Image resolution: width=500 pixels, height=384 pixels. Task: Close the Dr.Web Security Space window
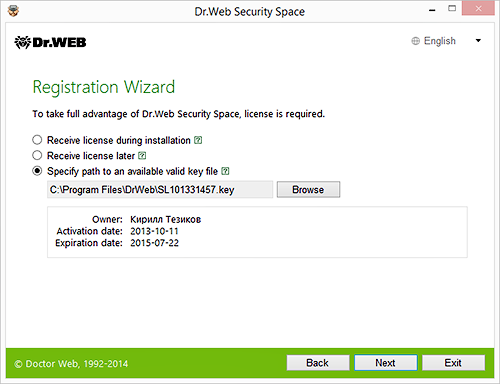coord(478,9)
